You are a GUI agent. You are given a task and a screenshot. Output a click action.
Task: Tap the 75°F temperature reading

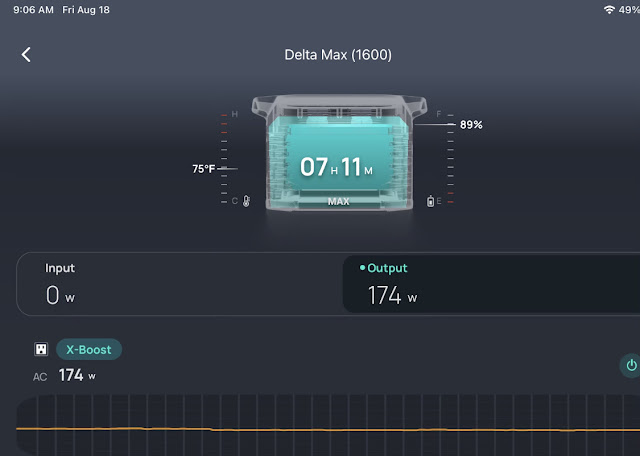(x=203, y=169)
